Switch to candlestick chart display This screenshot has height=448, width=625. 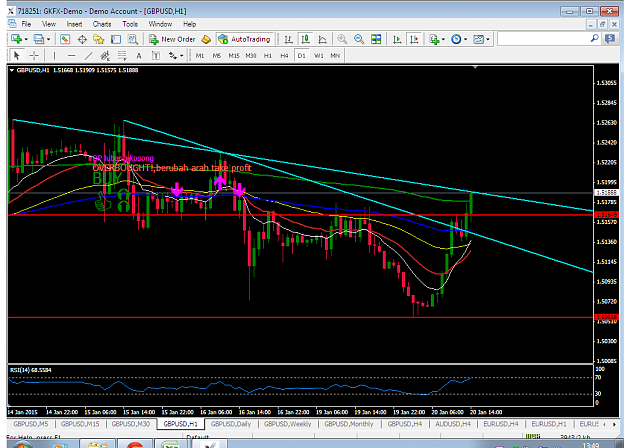tap(305, 39)
